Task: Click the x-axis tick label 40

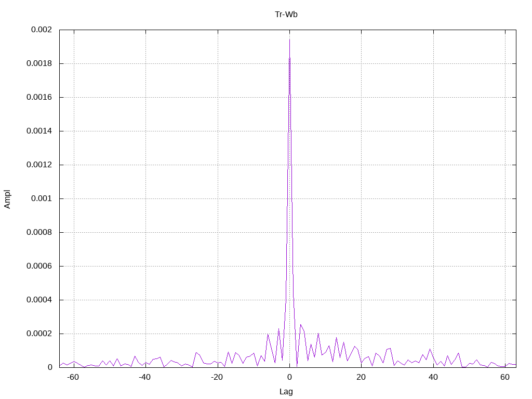Action: [x=433, y=377]
